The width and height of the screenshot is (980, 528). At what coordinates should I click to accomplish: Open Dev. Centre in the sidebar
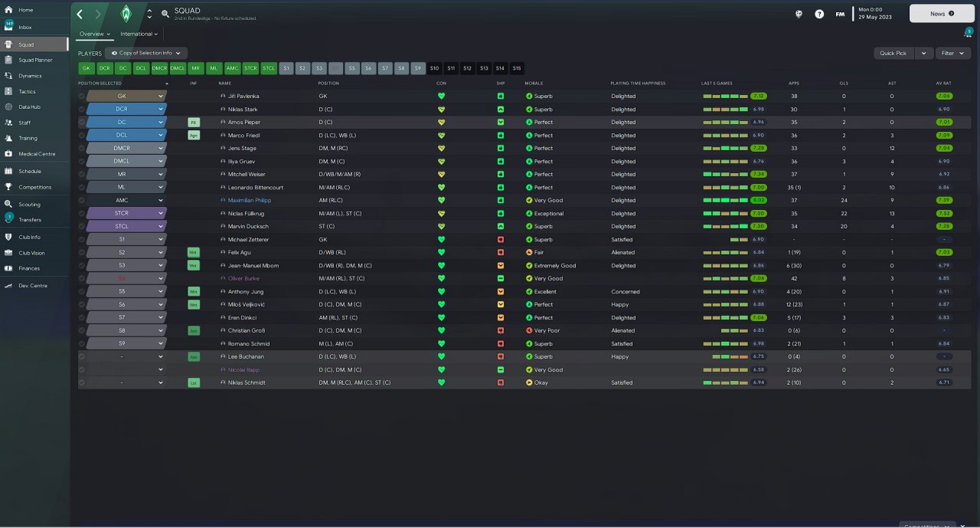[x=34, y=285]
